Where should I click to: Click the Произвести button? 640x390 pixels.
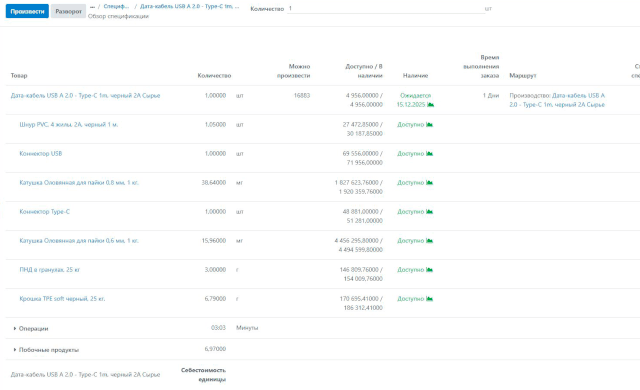[x=27, y=11]
